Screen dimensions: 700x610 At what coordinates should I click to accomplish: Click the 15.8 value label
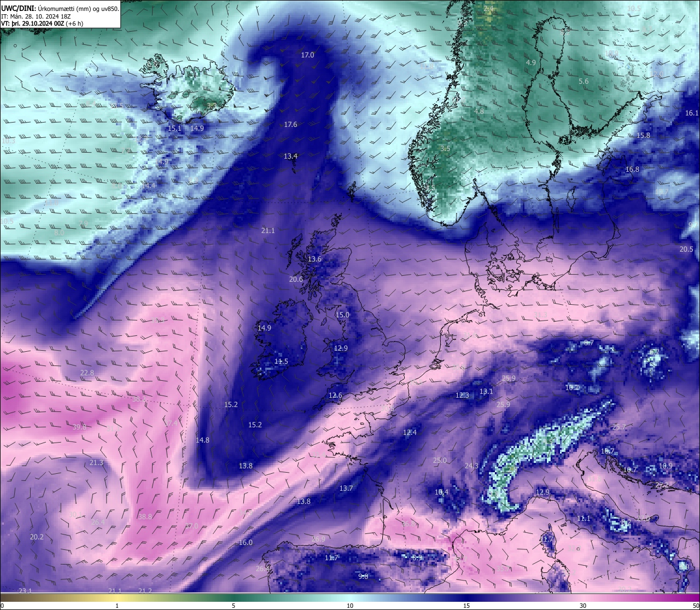[643, 135]
